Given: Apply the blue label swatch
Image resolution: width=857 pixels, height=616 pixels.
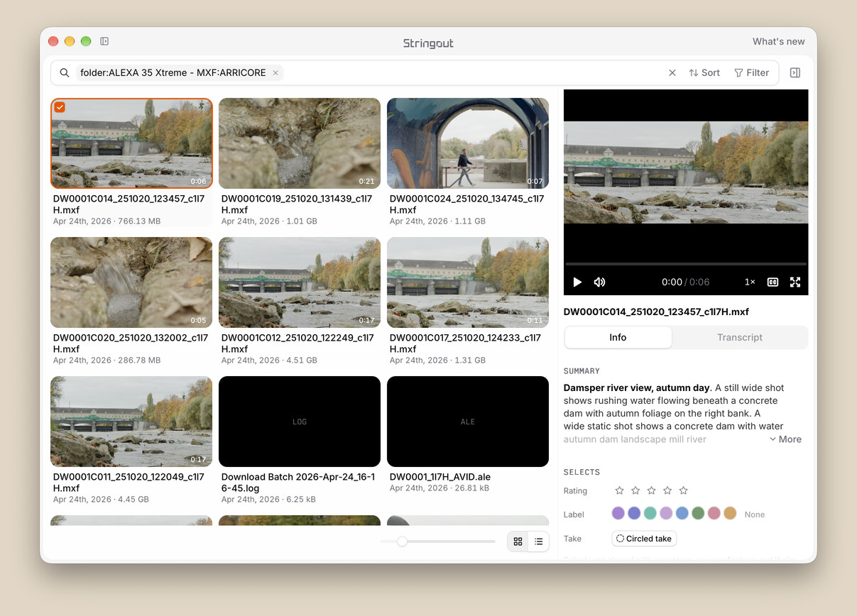Looking at the screenshot, I should 682,513.
